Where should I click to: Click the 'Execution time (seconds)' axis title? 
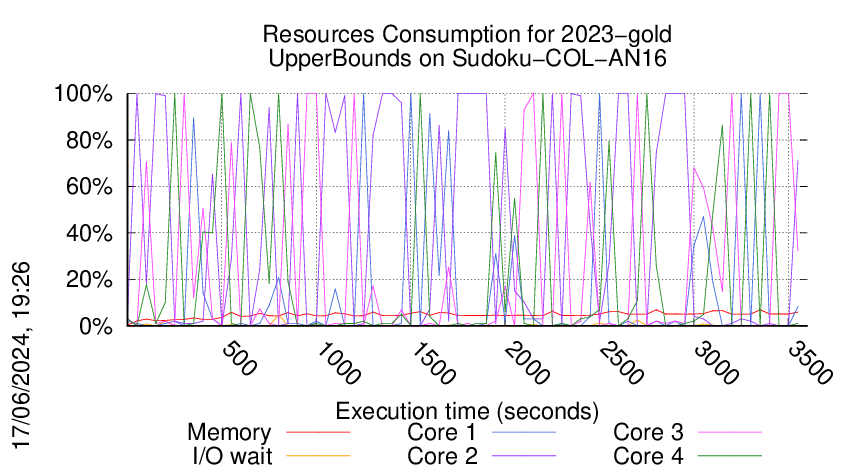[467, 411]
